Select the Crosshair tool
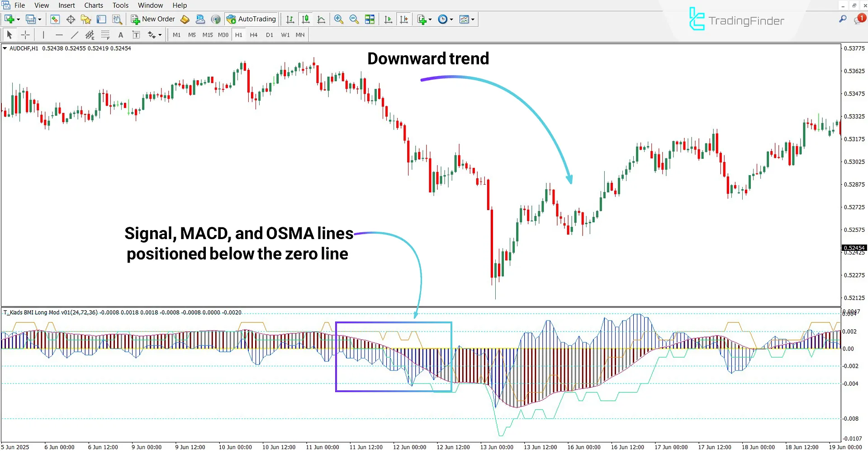Image resolution: width=868 pixels, height=451 pixels. click(x=25, y=34)
